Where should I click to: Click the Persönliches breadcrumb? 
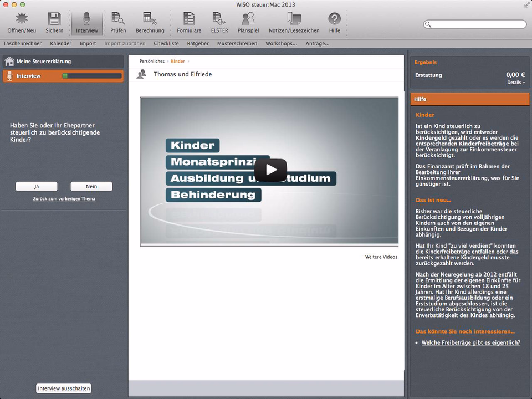click(x=152, y=61)
